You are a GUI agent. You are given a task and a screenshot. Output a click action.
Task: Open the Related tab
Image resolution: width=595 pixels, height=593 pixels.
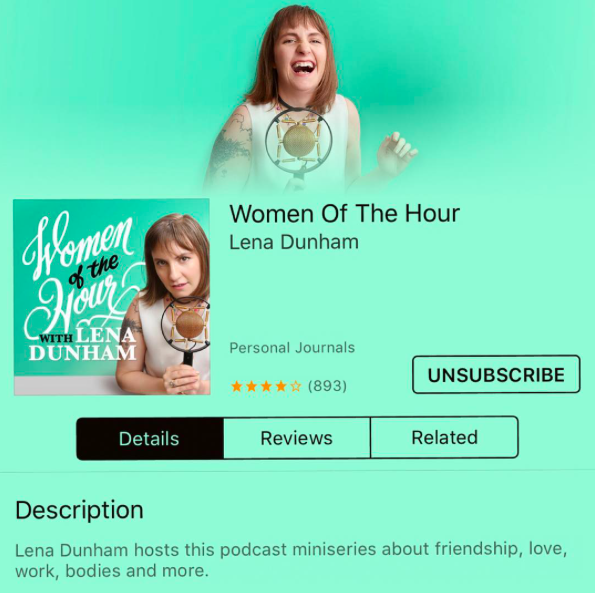(444, 437)
